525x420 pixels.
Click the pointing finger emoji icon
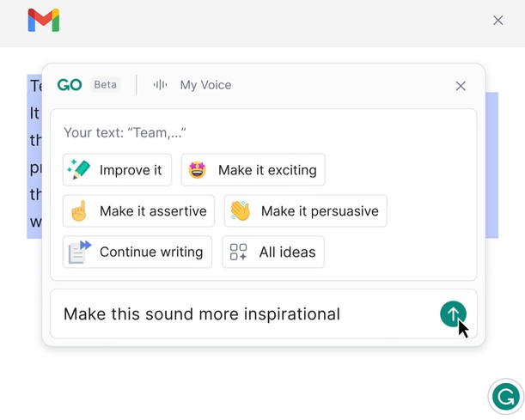pos(79,211)
